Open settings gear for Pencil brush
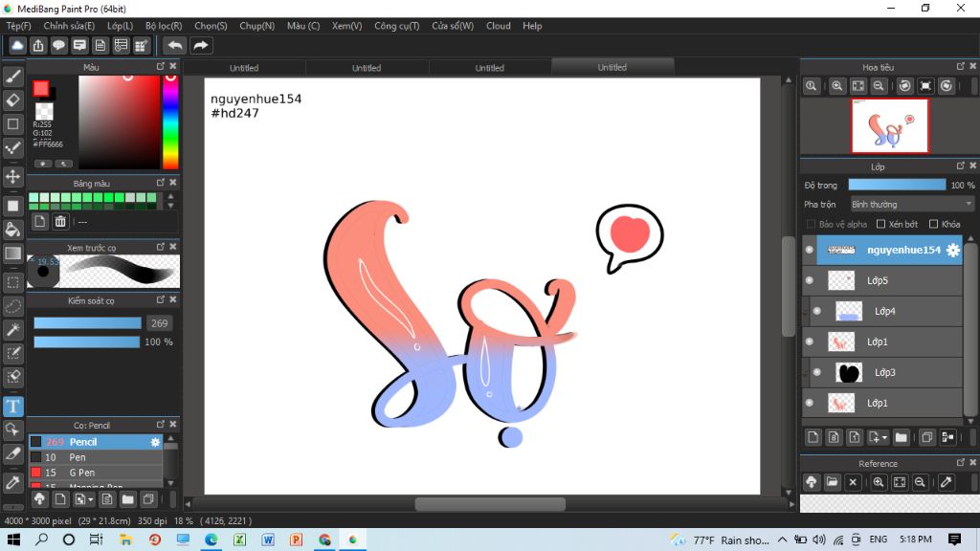Screen dimensions: 980x551 [155, 442]
